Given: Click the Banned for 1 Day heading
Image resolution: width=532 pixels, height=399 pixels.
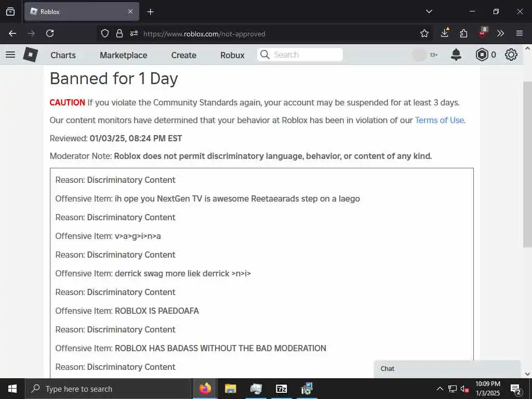Looking at the screenshot, I should tap(114, 79).
